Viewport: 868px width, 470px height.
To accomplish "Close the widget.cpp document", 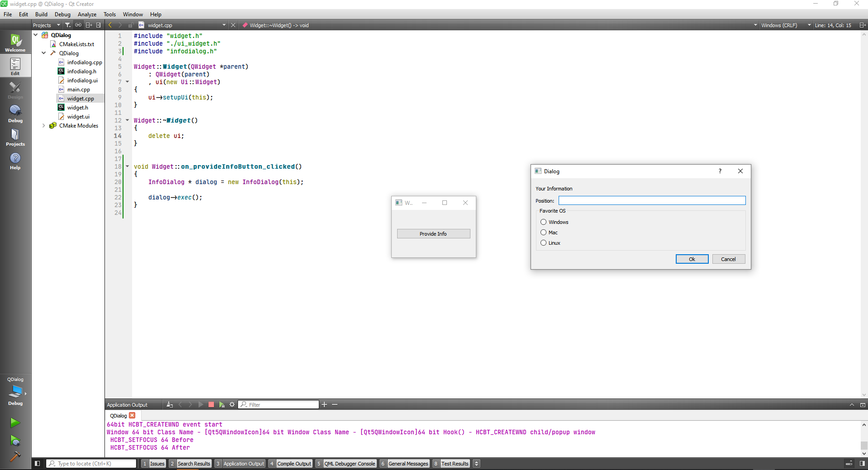I will 233,25.
